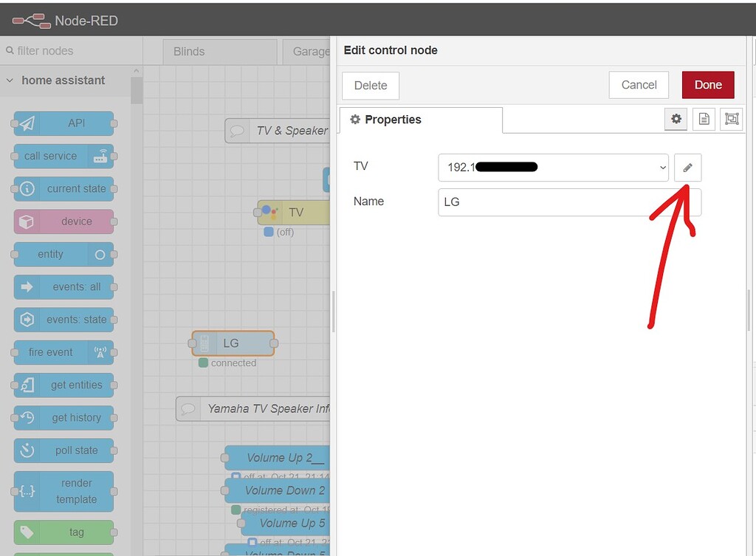Select the LG node on canvas

233,343
